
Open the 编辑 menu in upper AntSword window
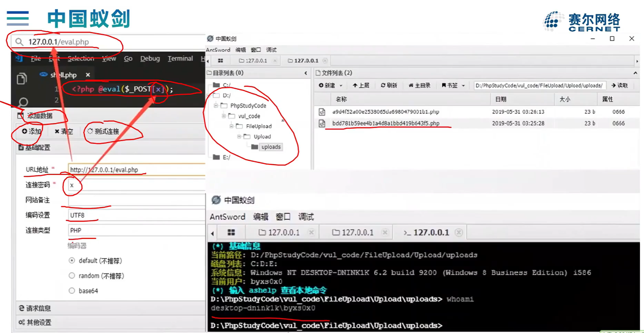point(241,50)
